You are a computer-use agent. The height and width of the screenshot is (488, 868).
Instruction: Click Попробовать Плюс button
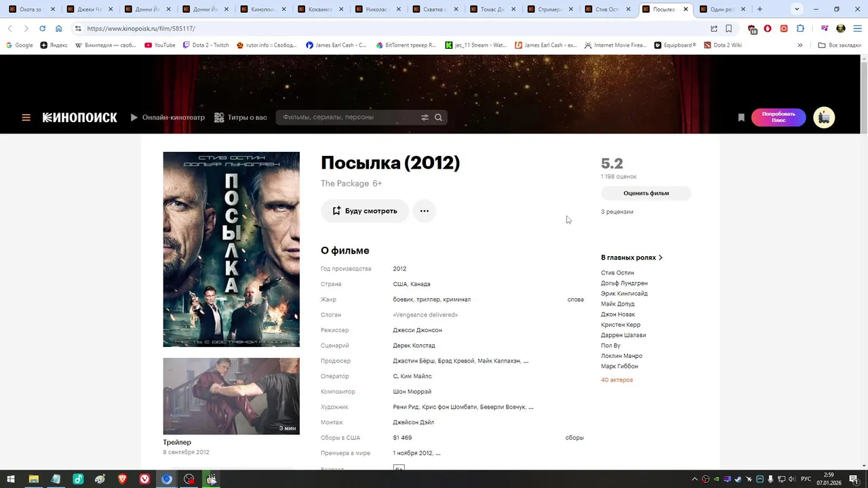(778, 117)
